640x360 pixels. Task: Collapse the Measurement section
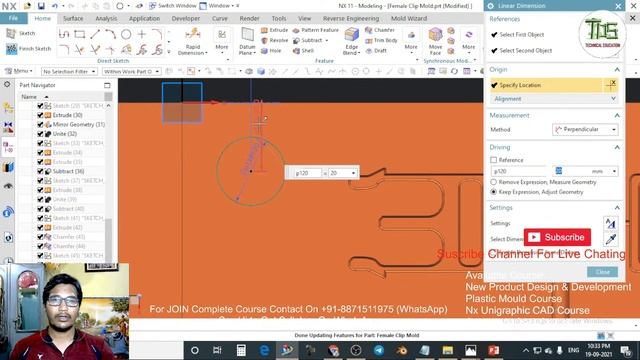point(617,116)
